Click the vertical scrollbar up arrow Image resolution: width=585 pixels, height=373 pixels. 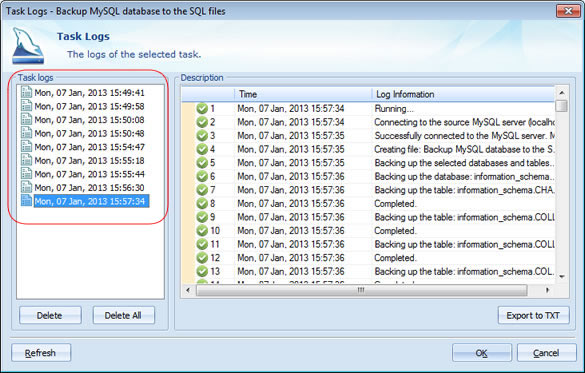pos(562,93)
